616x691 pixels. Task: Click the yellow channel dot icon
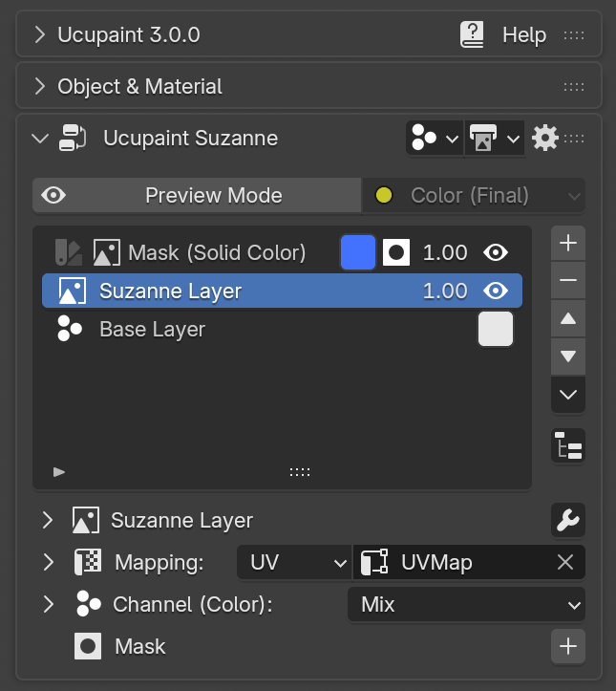point(384,195)
